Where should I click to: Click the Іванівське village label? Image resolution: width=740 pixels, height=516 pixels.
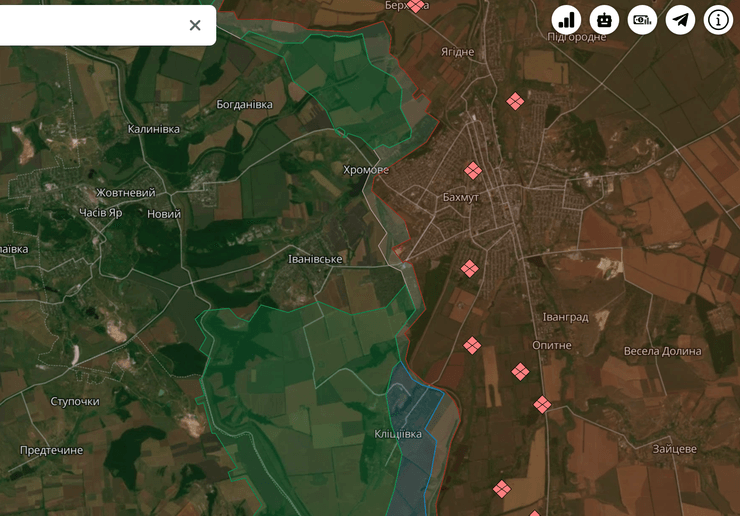click(x=315, y=259)
